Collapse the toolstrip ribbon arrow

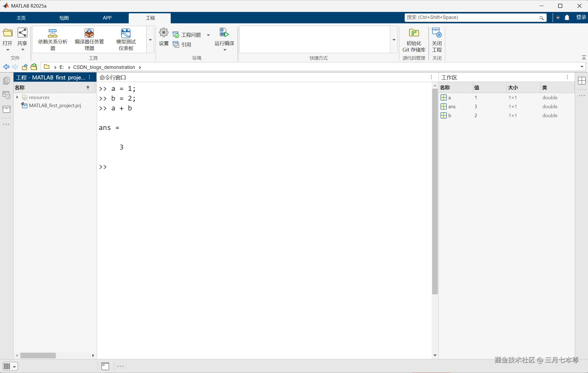[584, 58]
